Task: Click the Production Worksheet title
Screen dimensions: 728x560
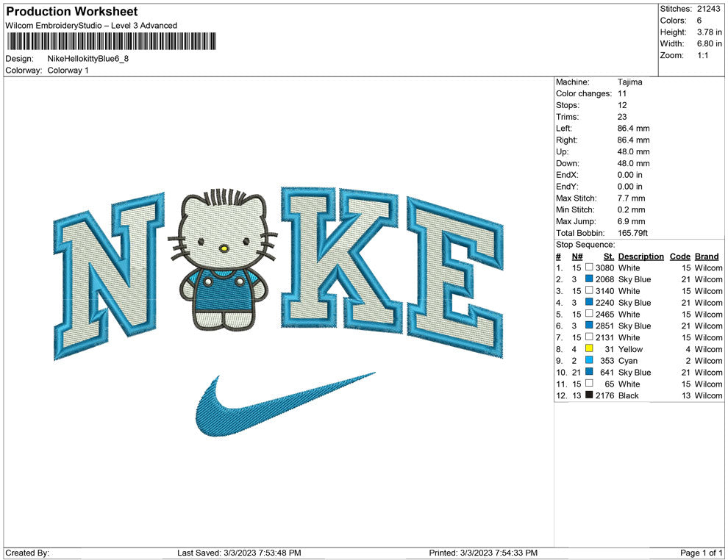Action: (x=72, y=12)
